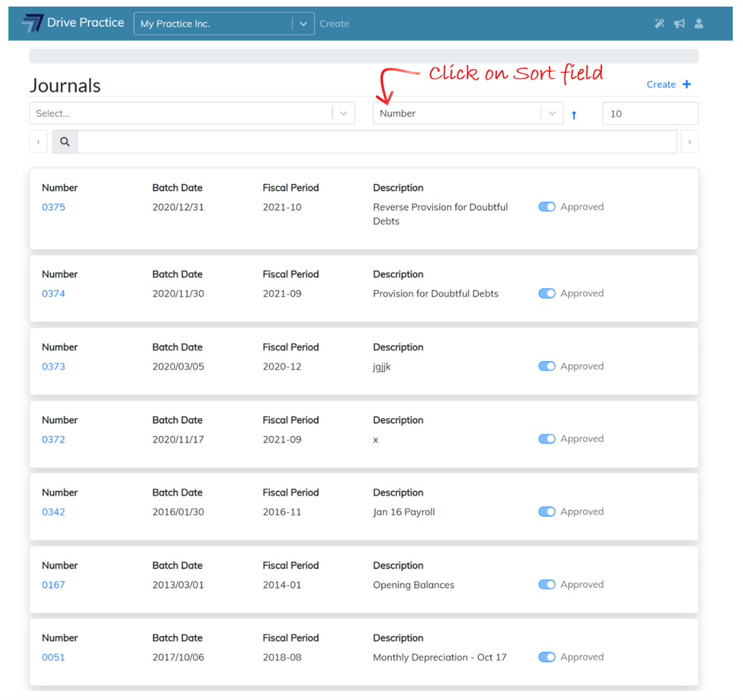
Task: Select description Opening Balances
Action: click(x=414, y=585)
